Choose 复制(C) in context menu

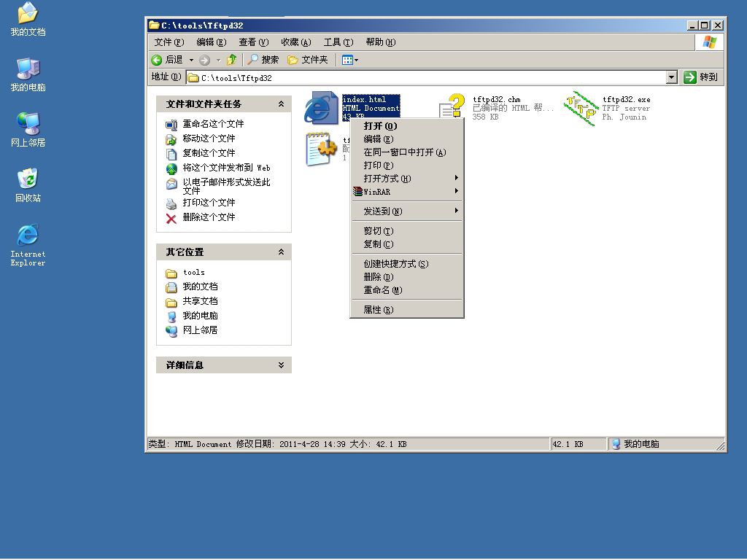coord(407,244)
